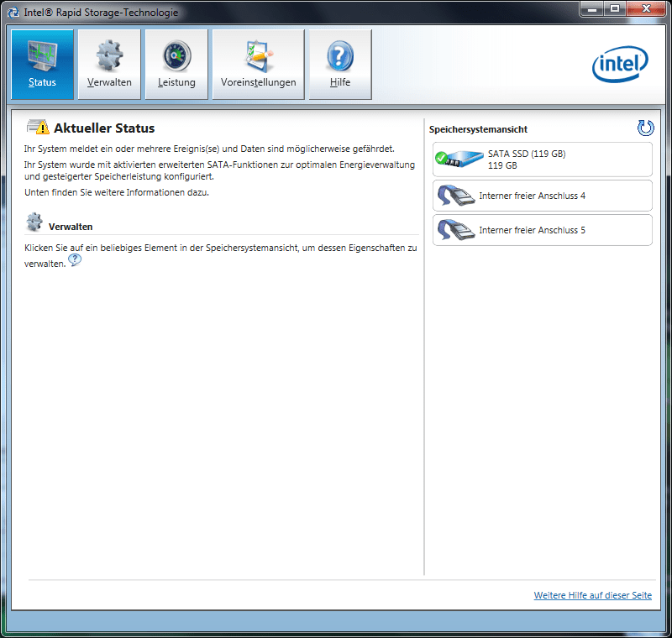The height and width of the screenshot is (638, 672).
Task: Click the SSD drive icon with green check
Action: 459,159
